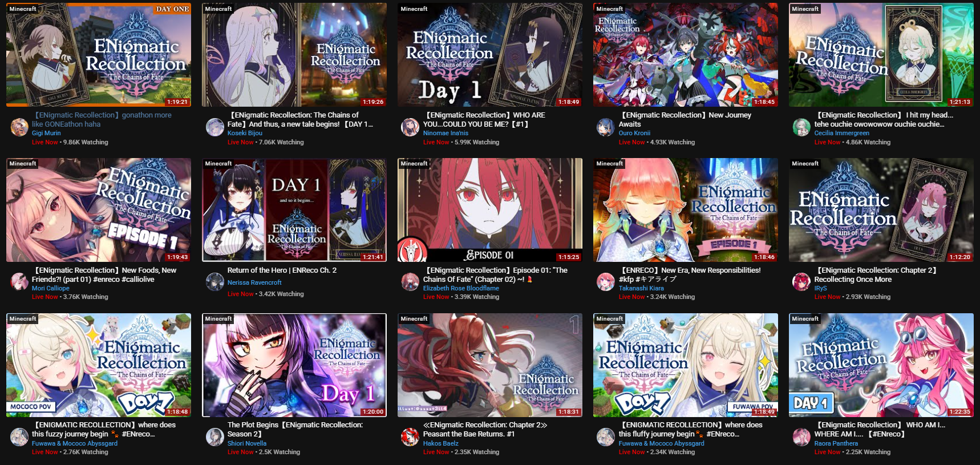Open Hakos Baelz's channel avatar icon

(x=410, y=437)
